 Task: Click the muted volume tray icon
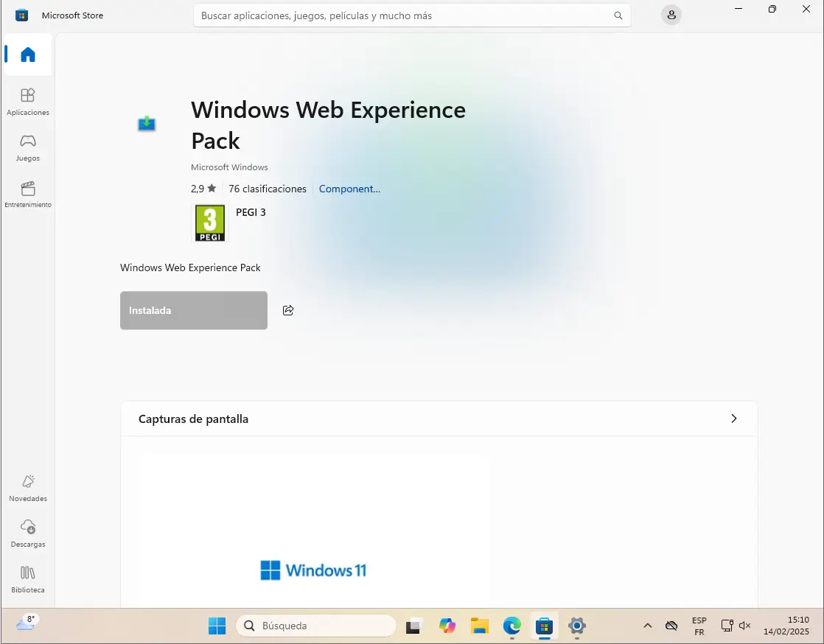744,626
